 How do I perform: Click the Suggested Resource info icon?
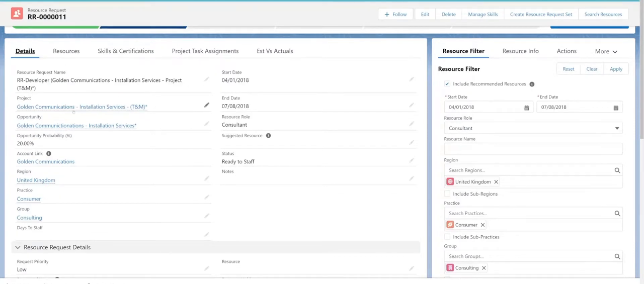tap(268, 136)
